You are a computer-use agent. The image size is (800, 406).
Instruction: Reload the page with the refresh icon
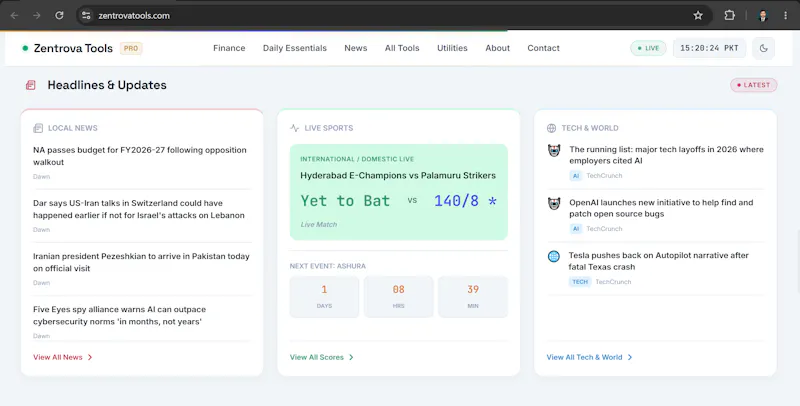click(x=59, y=15)
